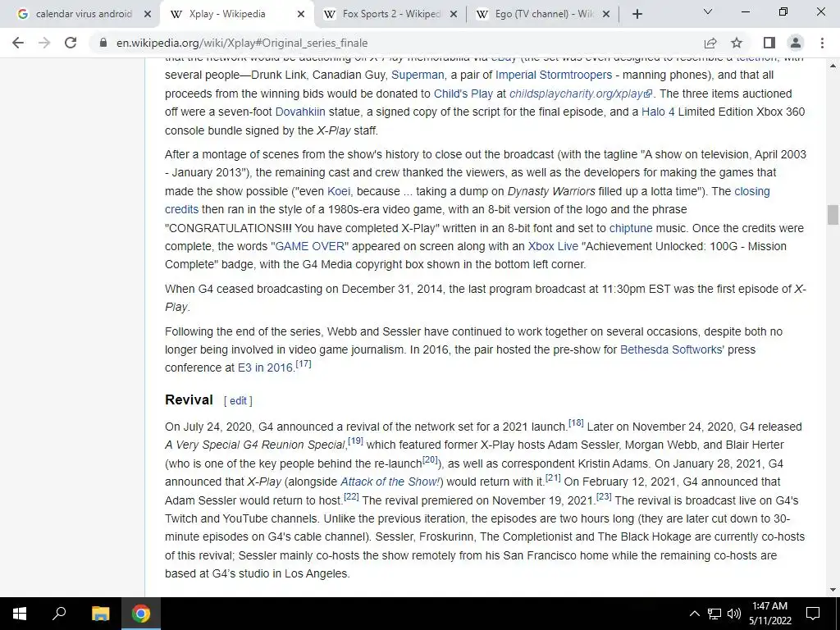Click the Chrome taskbar icon

(141, 614)
